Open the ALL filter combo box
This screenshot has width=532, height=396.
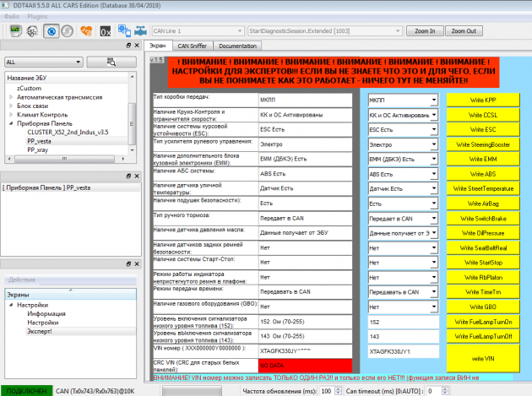pyautogui.click(x=43, y=62)
